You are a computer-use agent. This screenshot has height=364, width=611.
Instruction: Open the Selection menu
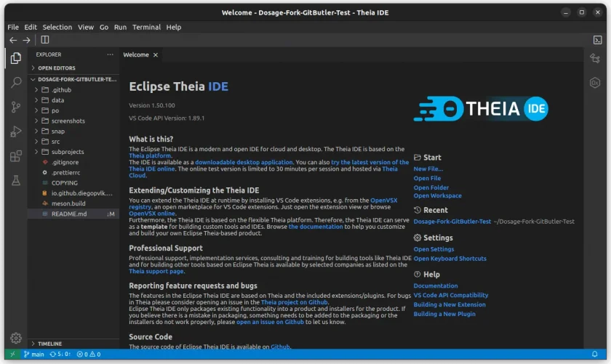(x=57, y=27)
